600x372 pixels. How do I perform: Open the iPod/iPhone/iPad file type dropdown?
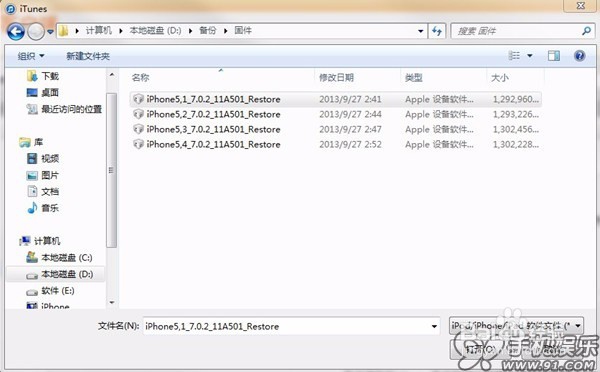tap(516, 326)
